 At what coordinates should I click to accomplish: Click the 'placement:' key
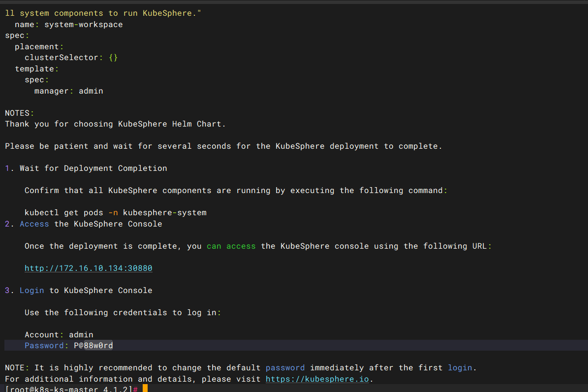click(39, 47)
